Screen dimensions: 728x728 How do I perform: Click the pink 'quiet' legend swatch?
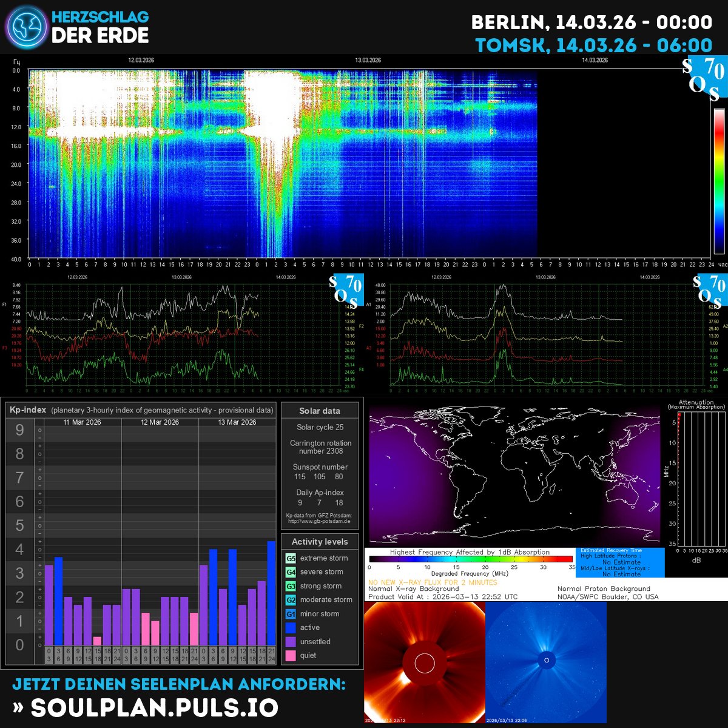[x=291, y=656]
